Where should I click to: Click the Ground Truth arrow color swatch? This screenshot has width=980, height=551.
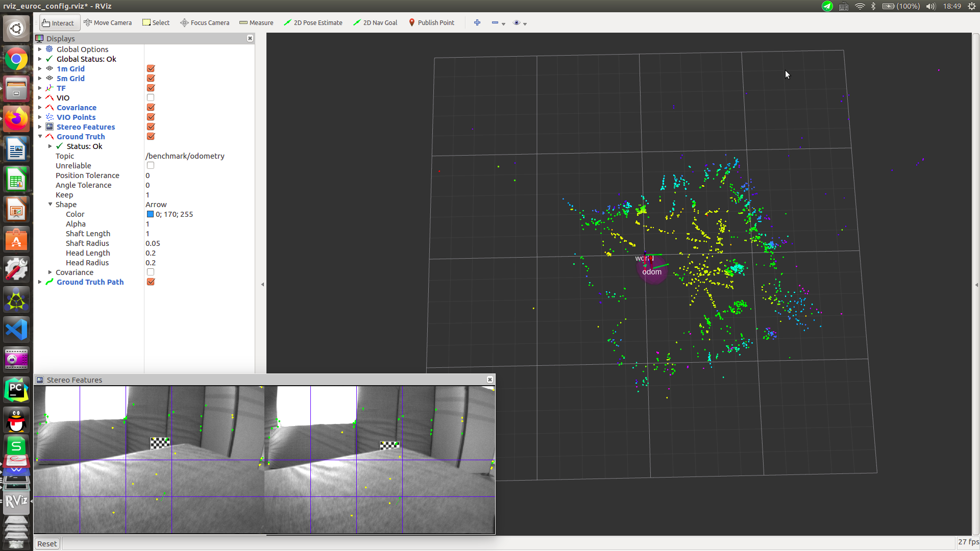click(150, 214)
